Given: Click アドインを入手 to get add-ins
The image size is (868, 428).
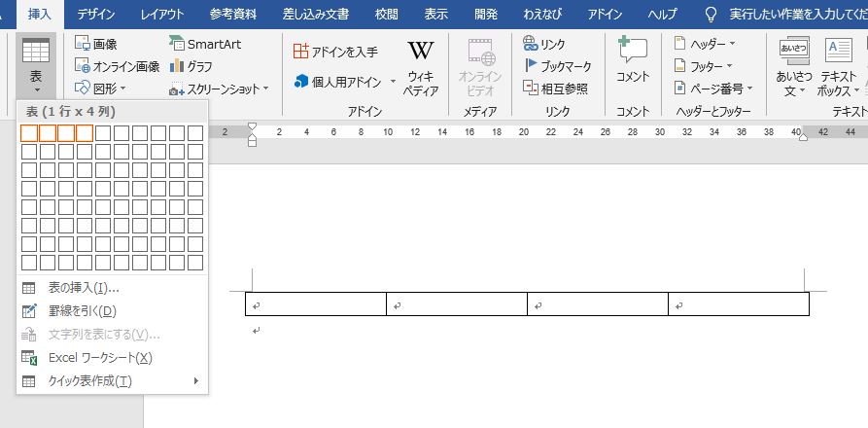Looking at the screenshot, I should click(x=335, y=53).
